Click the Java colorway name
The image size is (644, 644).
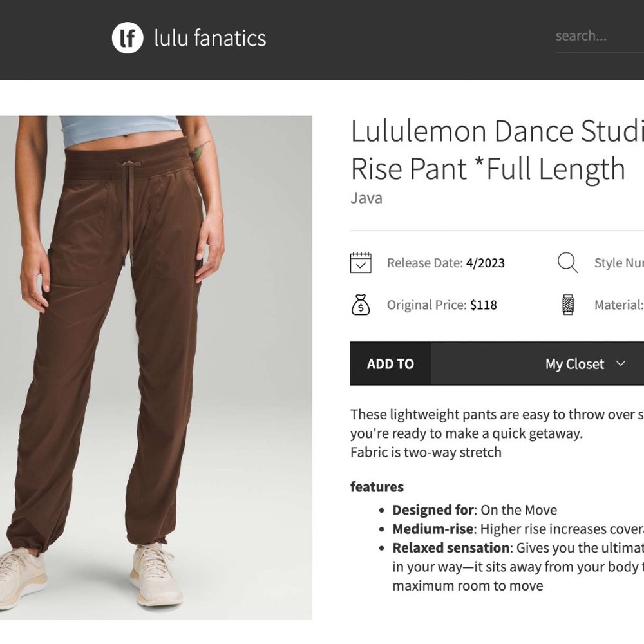(x=366, y=198)
